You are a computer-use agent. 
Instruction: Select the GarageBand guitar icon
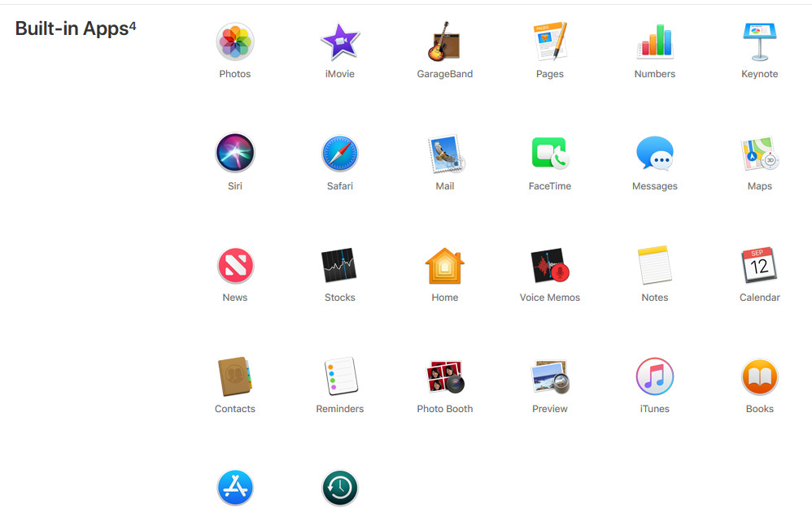click(444, 42)
